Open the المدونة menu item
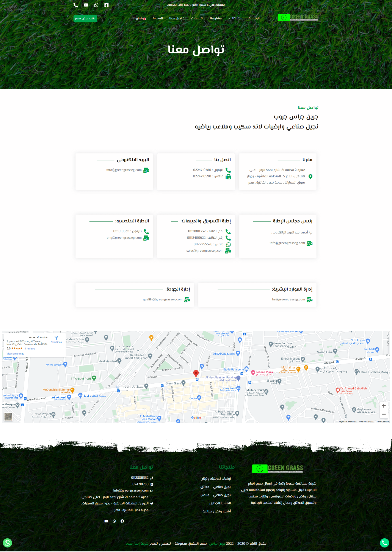The image size is (392, 552). [158, 18]
